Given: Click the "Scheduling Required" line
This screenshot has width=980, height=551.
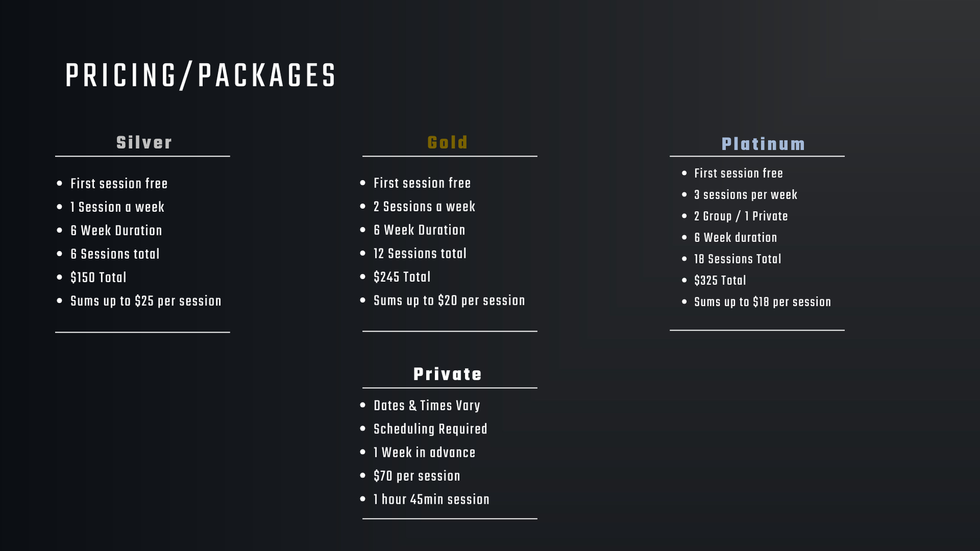Looking at the screenshot, I should click(x=430, y=429).
